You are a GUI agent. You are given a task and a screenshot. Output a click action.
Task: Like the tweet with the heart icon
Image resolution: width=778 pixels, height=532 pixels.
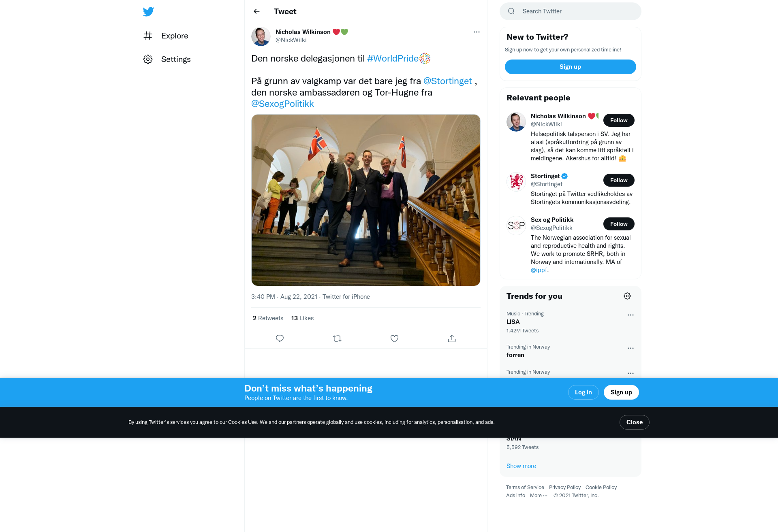coord(394,338)
